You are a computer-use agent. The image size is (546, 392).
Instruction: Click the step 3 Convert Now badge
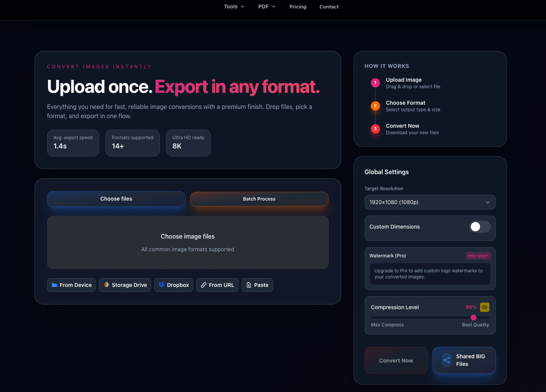[x=375, y=129]
